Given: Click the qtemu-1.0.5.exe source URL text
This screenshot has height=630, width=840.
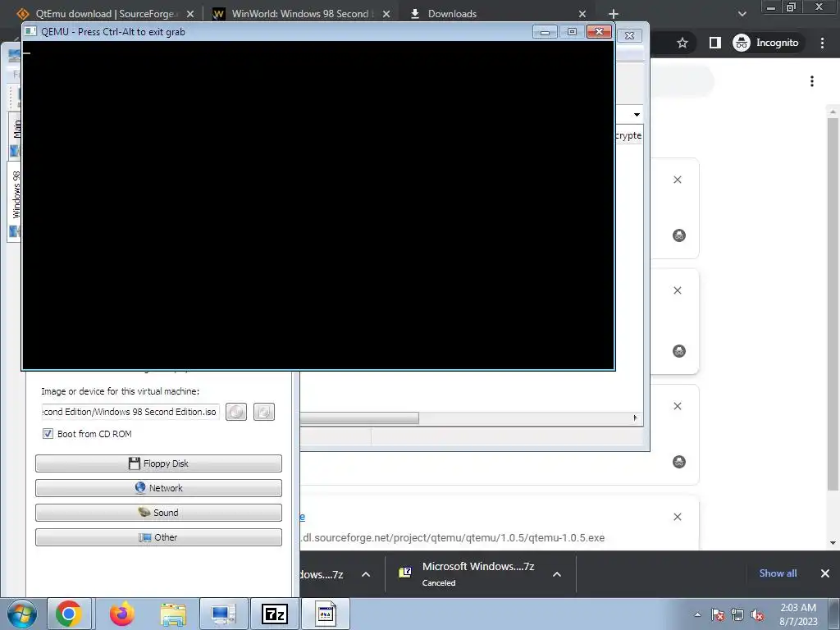Looking at the screenshot, I should pyautogui.click(x=452, y=538).
